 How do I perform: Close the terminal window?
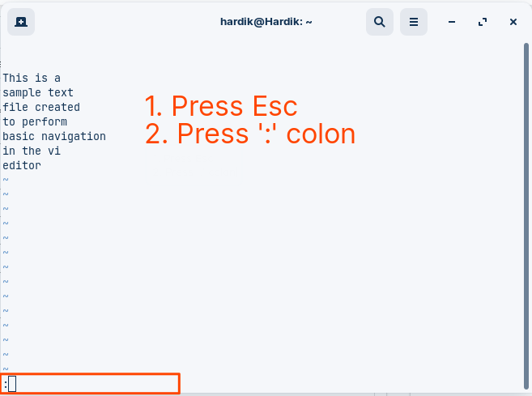(513, 22)
